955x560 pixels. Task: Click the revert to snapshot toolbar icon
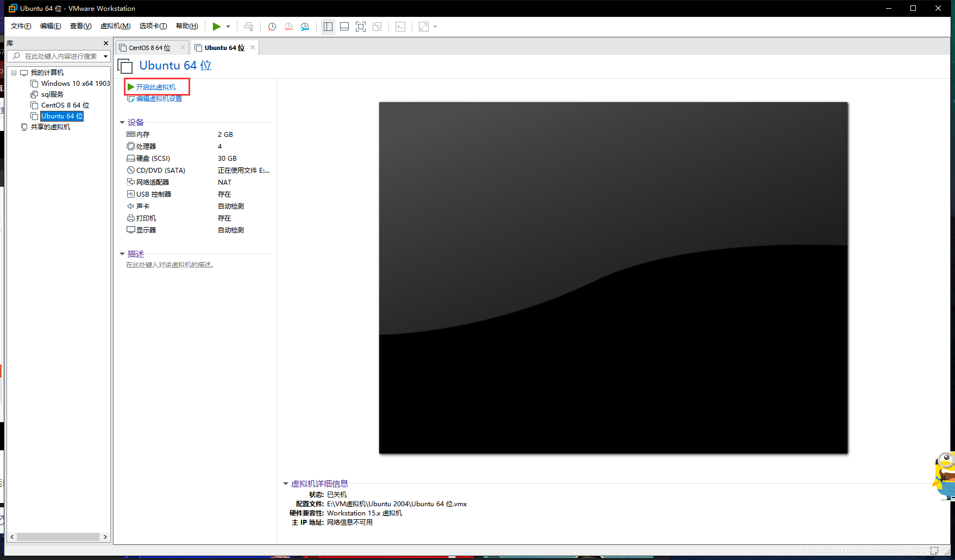point(288,27)
